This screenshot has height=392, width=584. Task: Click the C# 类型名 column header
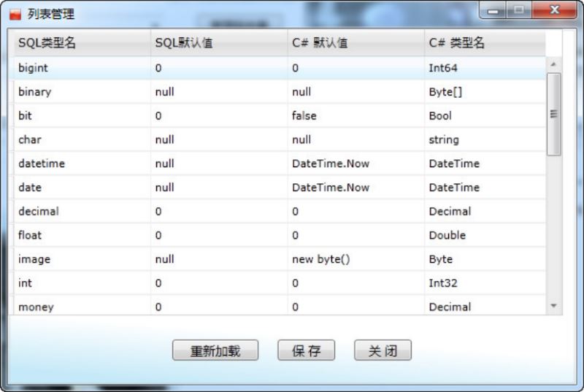tap(457, 43)
